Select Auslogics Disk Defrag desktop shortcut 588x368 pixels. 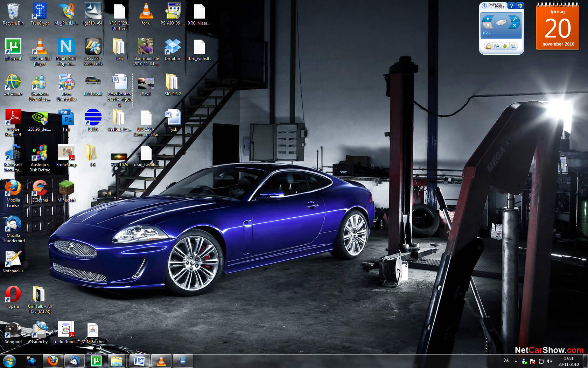(40, 158)
